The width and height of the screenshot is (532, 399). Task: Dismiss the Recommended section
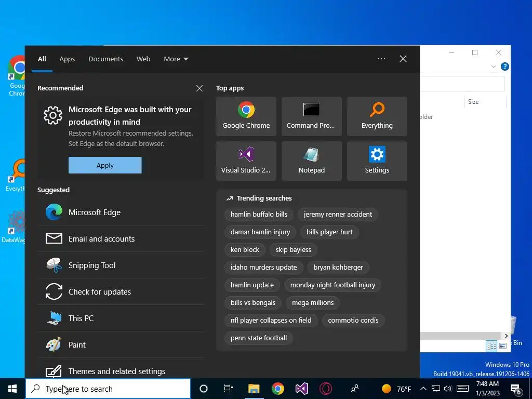199,88
